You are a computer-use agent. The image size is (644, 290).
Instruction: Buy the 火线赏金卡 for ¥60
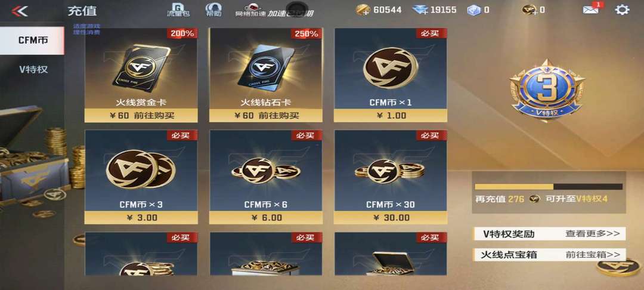tap(141, 115)
